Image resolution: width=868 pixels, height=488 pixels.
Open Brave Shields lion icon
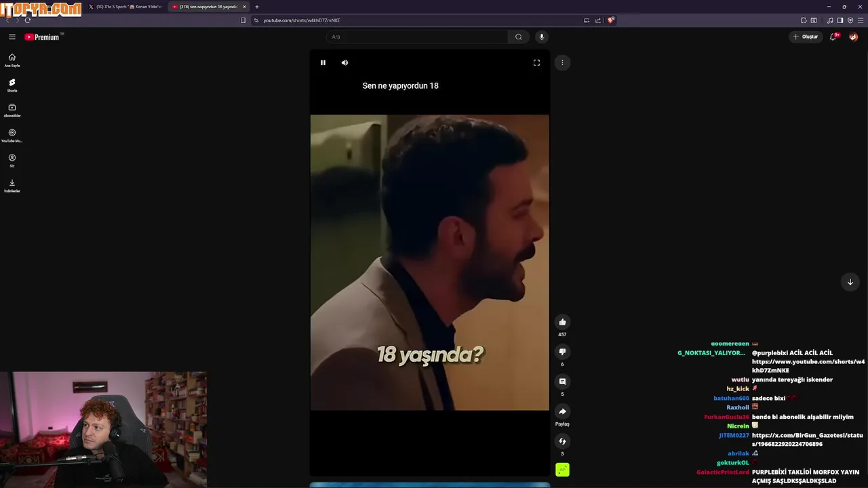(610, 20)
